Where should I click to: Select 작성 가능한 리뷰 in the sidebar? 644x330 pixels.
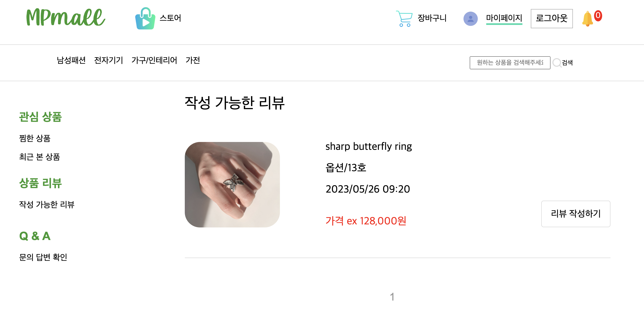tap(47, 205)
